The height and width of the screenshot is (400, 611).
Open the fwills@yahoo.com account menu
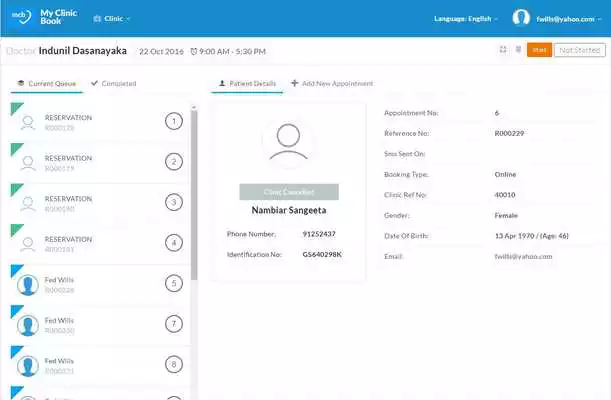[569, 19]
